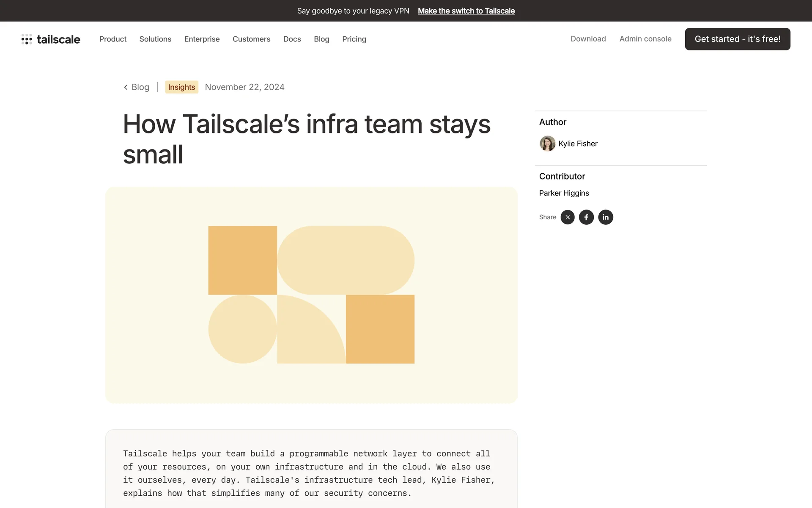The height and width of the screenshot is (508, 812).
Task: Expand the Solutions menu
Action: (155, 39)
